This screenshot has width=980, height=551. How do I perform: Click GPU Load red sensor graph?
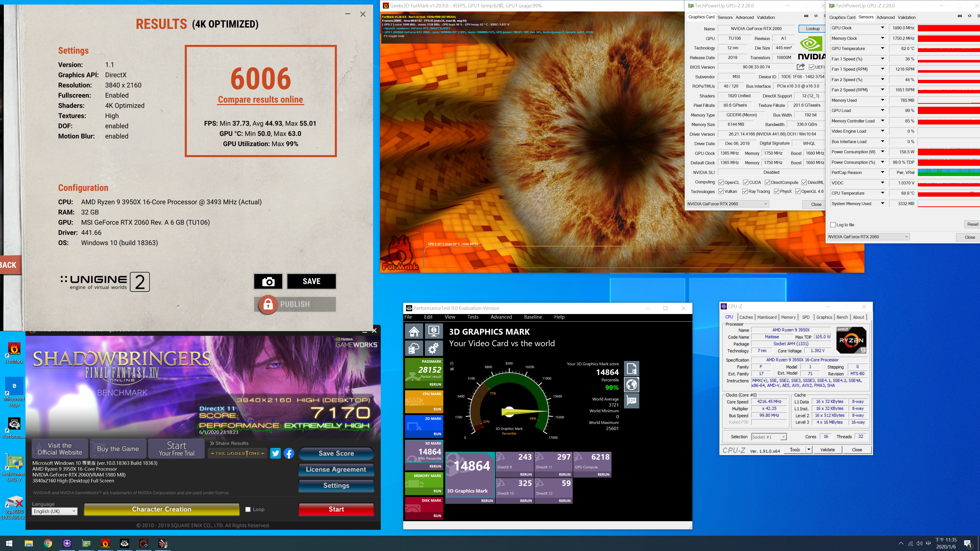pyautogui.click(x=949, y=110)
